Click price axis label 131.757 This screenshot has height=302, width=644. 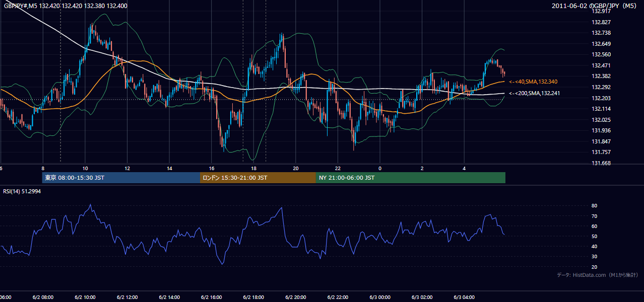click(601, 152)
